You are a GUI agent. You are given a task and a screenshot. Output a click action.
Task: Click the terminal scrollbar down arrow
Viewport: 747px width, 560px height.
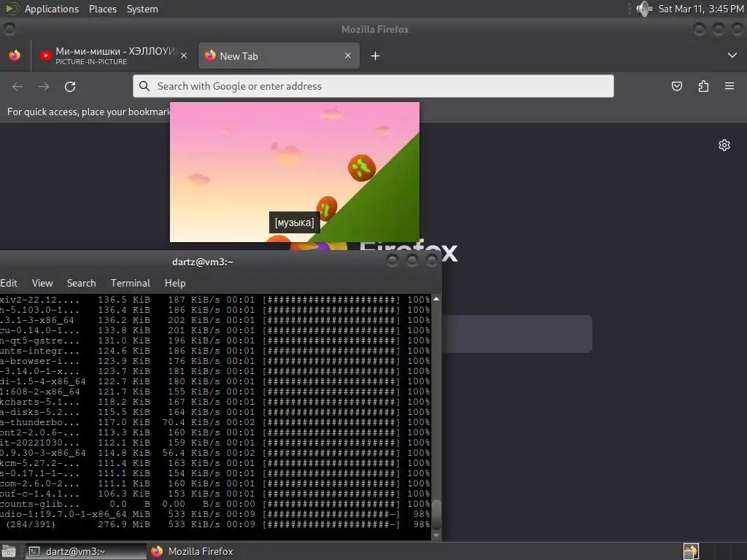(x=436, y=535)
